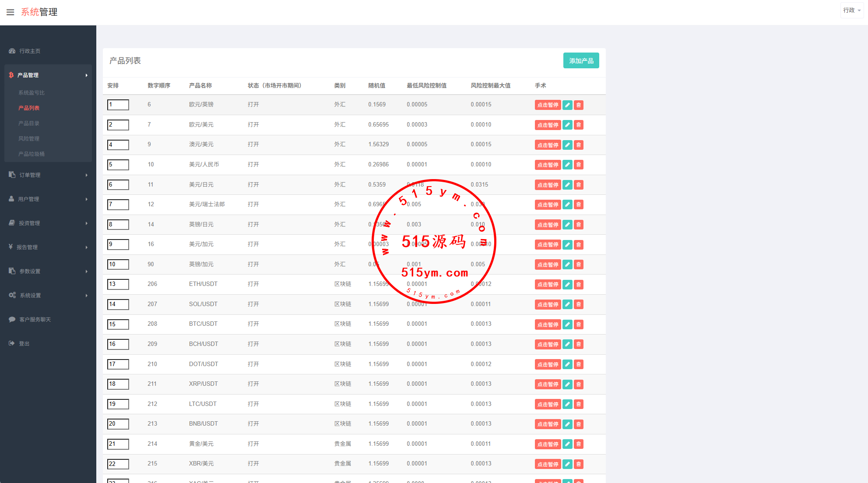Open 风险管理 submenu item

[29, 139]
